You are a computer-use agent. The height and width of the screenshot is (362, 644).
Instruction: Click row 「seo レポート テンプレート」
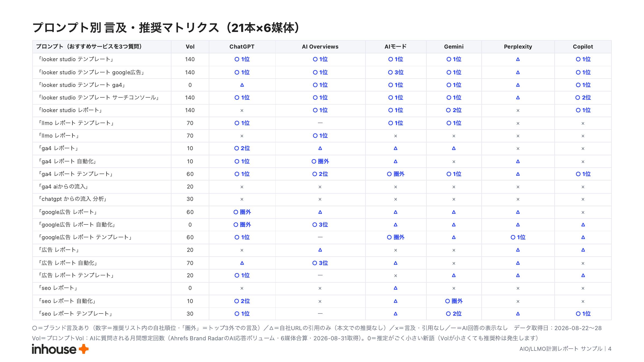[x=322, y=314]
